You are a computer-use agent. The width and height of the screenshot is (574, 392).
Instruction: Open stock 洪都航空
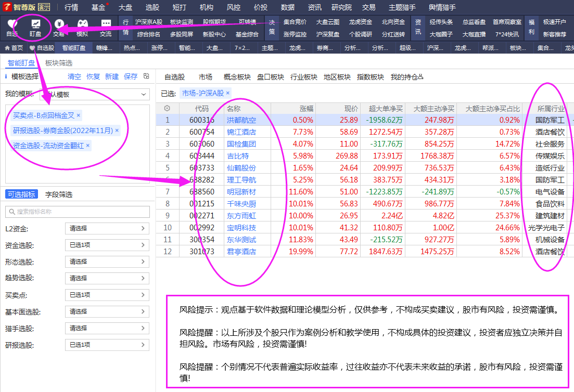click(x=241, y=120)
